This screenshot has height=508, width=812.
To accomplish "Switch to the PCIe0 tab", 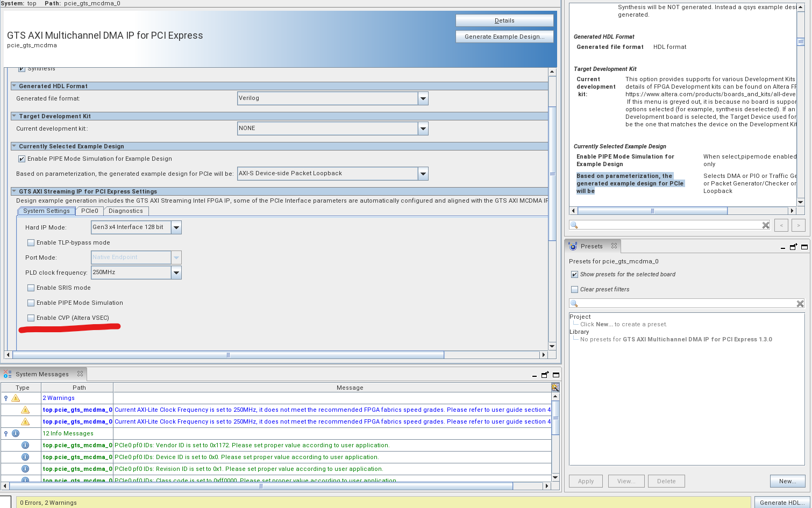I will point(90,211).
